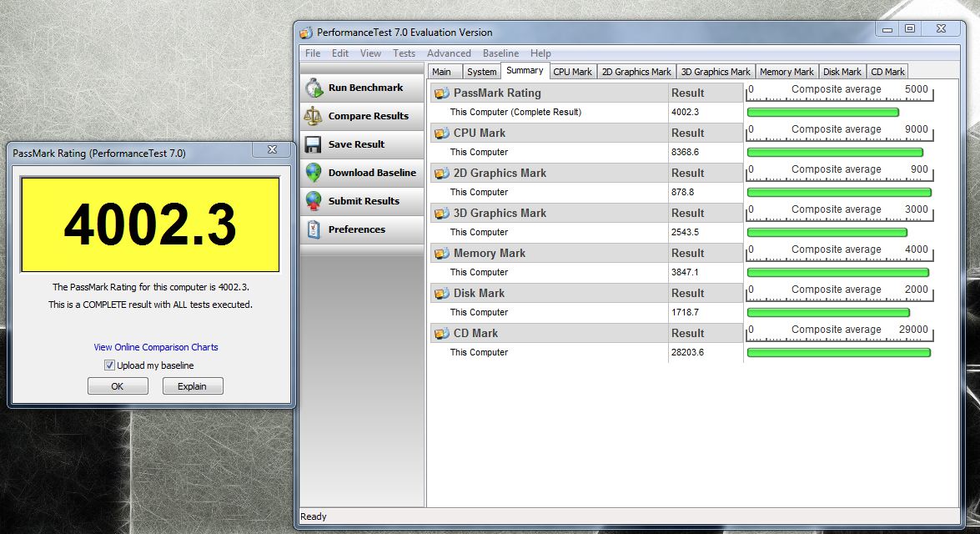Viewport: 980px width, 534px height.
Task: Switch to the System tab
Action: coord(482,72)
